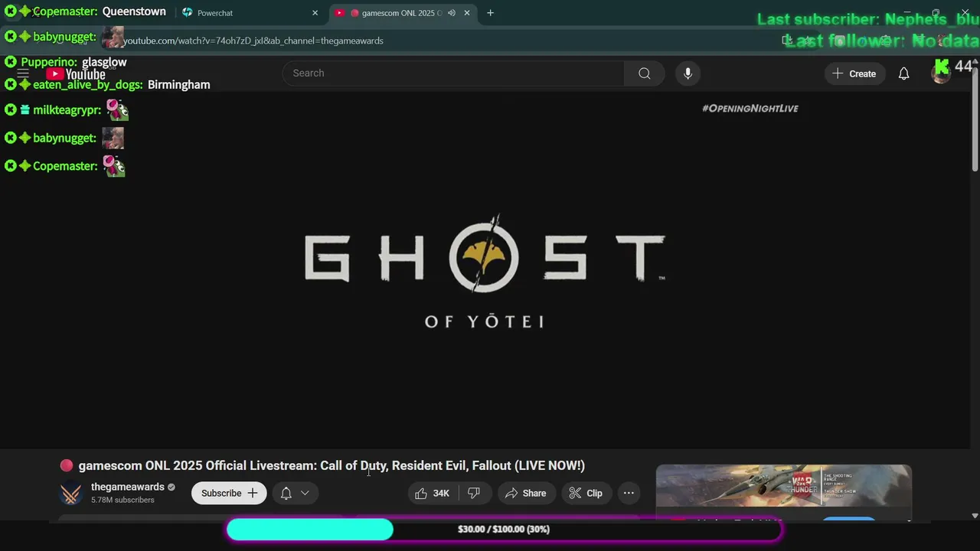The width and height of the screenshot is (980, 551).
Task: Click the "Last follower: No data" overlay text
Action: 882,41
